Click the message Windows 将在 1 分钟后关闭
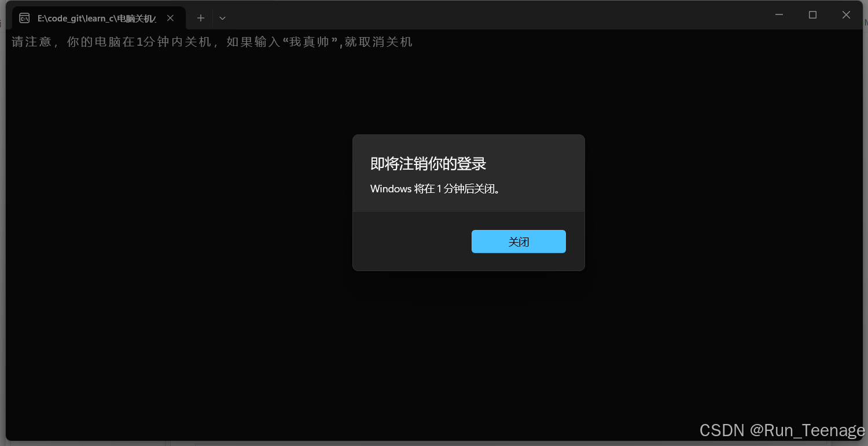The image size is (868, 446). pos(435,189)
